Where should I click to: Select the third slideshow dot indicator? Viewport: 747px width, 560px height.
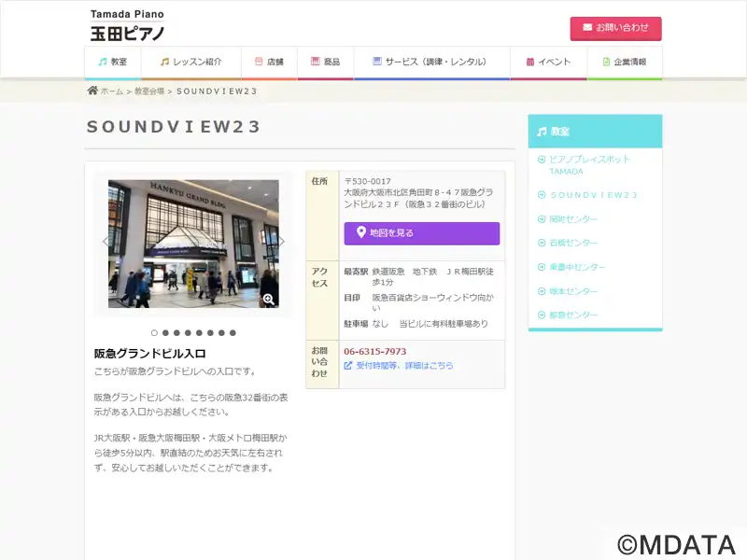176,332
